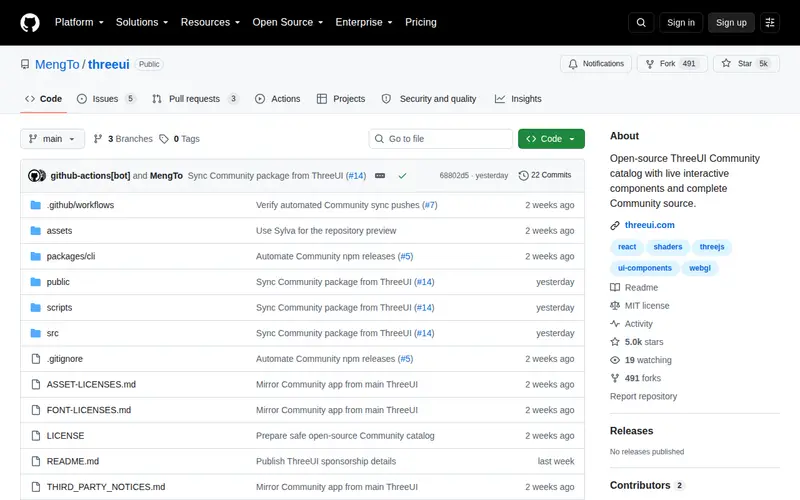Switch to the Security and quality tab
The image size is (800, 500).
[x=429, y=99]
